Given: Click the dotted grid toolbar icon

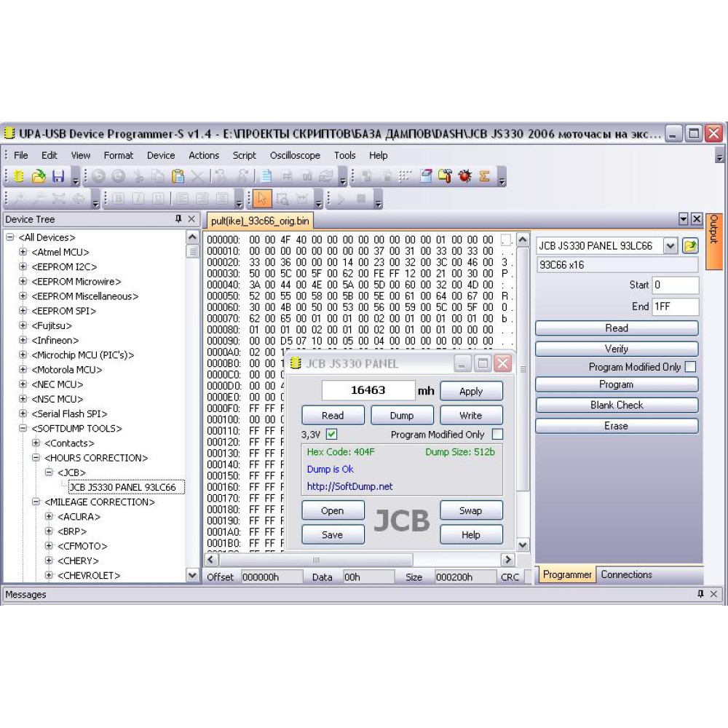Looking at the screenshot, I should click(x=405, y=176).
